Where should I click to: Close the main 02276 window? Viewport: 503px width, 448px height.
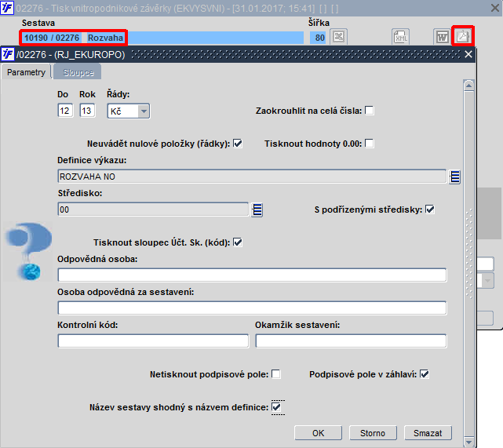(x=495, y=8)
